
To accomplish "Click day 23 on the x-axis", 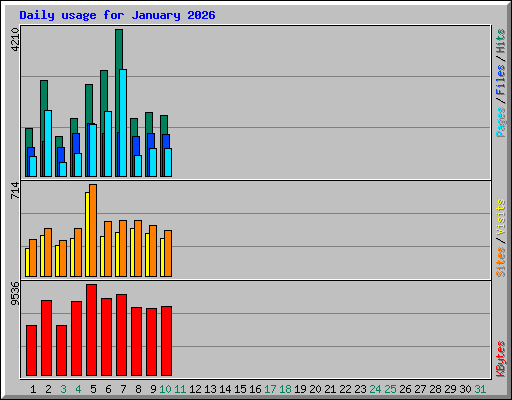I will pos(360,389).
